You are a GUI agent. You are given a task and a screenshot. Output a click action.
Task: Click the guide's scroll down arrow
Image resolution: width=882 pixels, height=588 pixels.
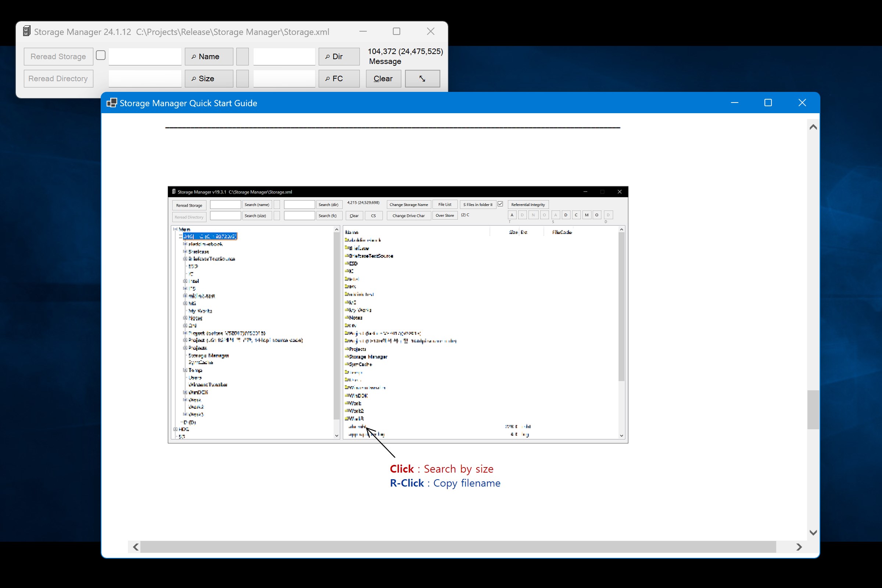813,532
